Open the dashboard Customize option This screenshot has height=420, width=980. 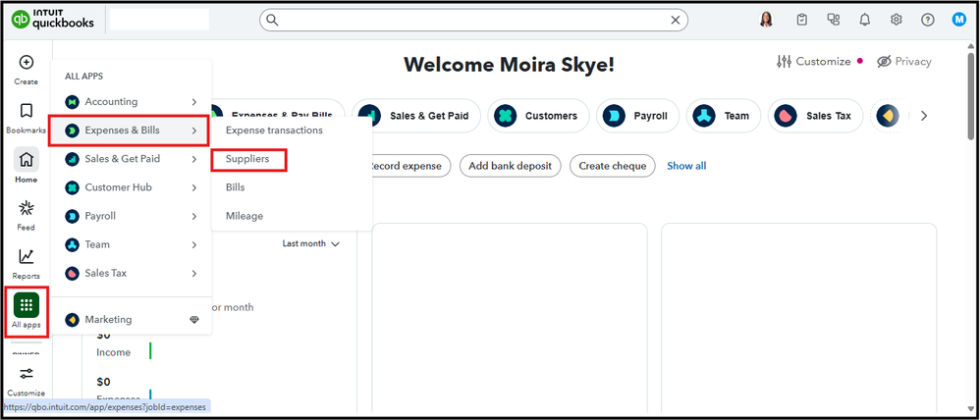pos(813,61)
